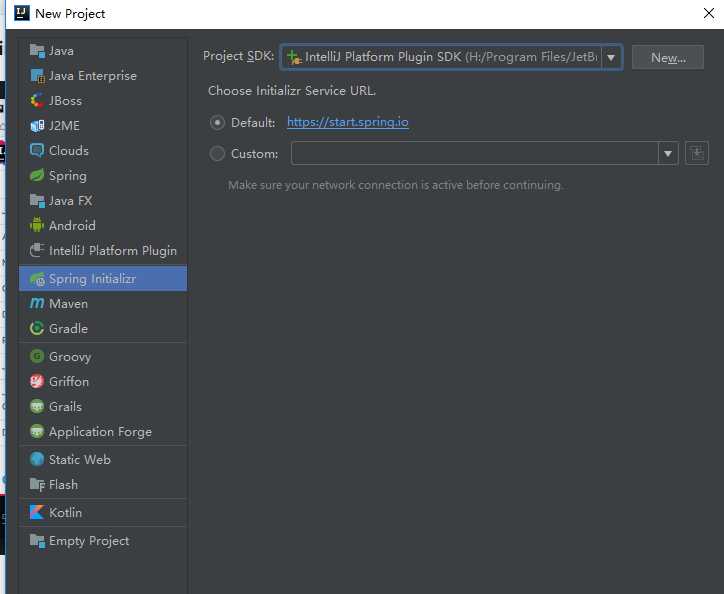The image size is (724, 594).
Task: Click the IntelliJ logo in title bar
Action: [22, 13]
